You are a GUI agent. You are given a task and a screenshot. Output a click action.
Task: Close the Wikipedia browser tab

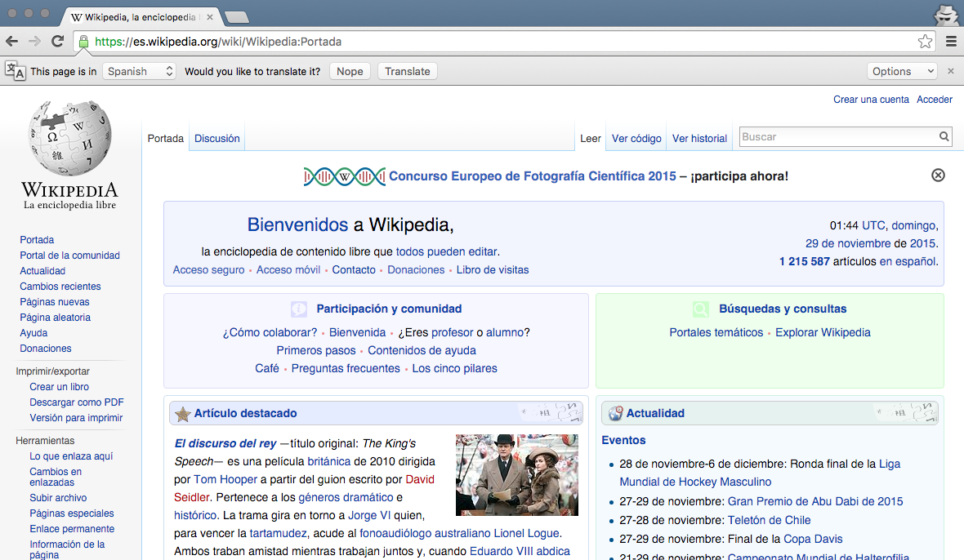[x=210, y=17]
